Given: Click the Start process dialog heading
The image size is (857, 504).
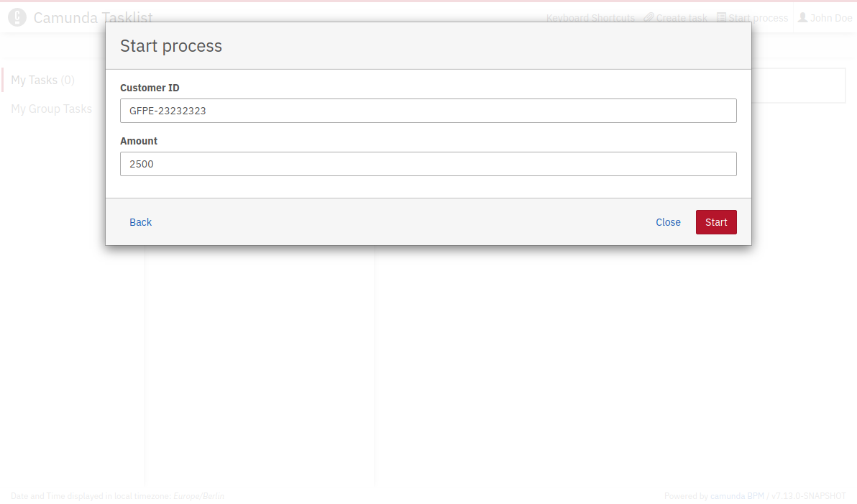Looking at the screenshot, I should tap(171, 46).
